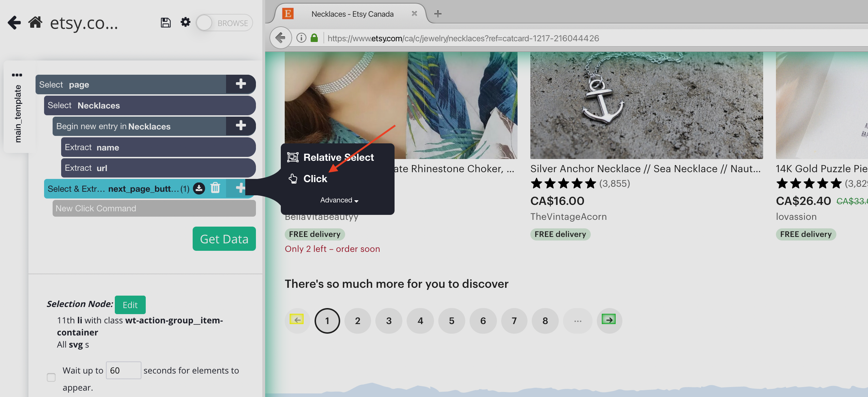Viewport: 868px width, 397px height.
Task: Select the main_template tab
Action: (18, 114)
